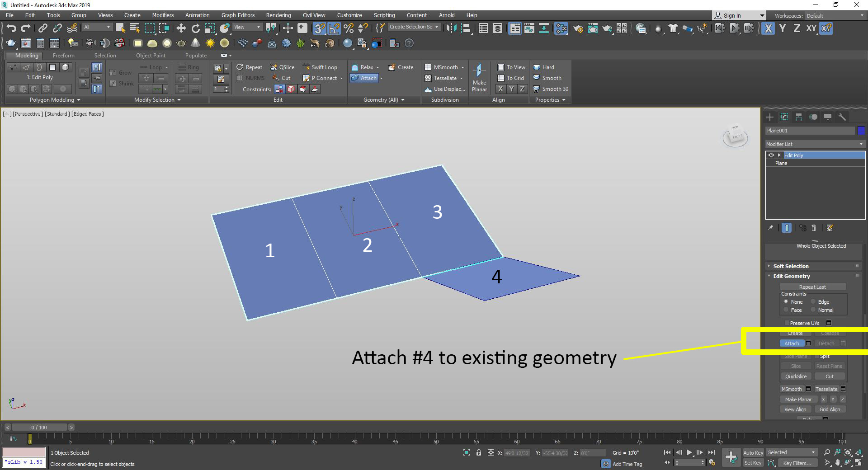
Task: Click the Plane001 object color swatch
Action: coord(861,130)
